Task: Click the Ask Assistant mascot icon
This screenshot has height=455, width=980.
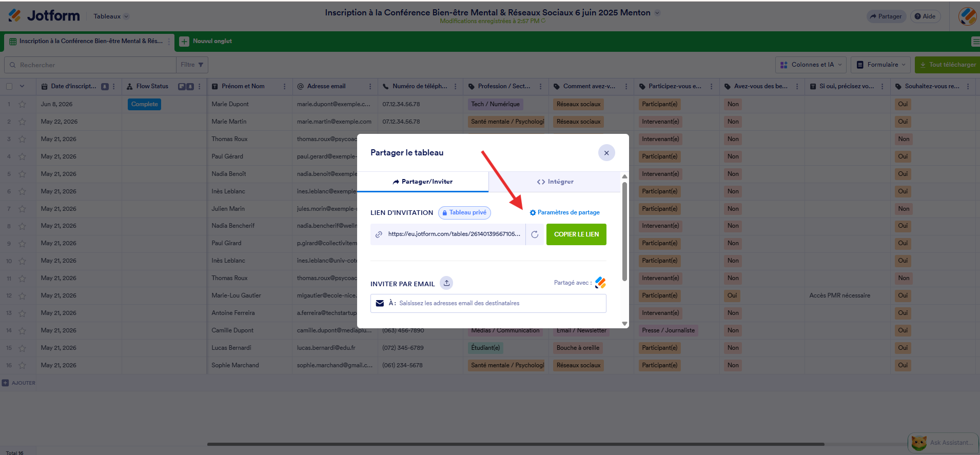Action: 919,443
